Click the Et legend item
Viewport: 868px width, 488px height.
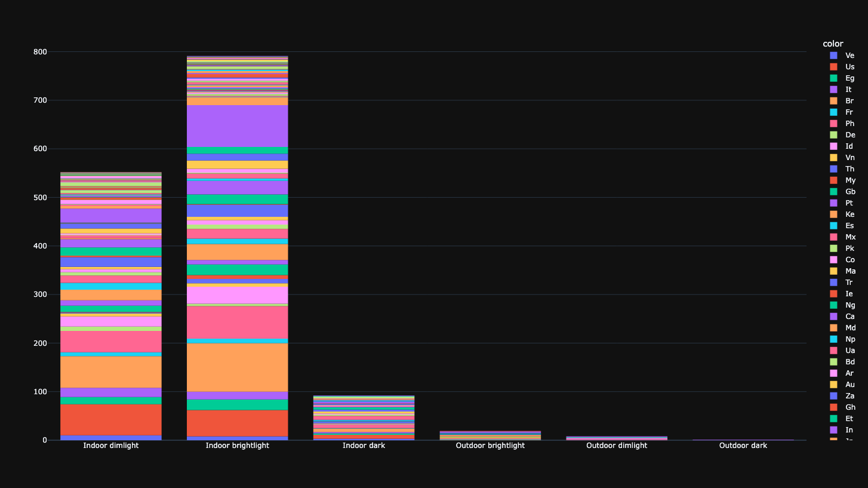pyautogui.click(x=842, y=419)
